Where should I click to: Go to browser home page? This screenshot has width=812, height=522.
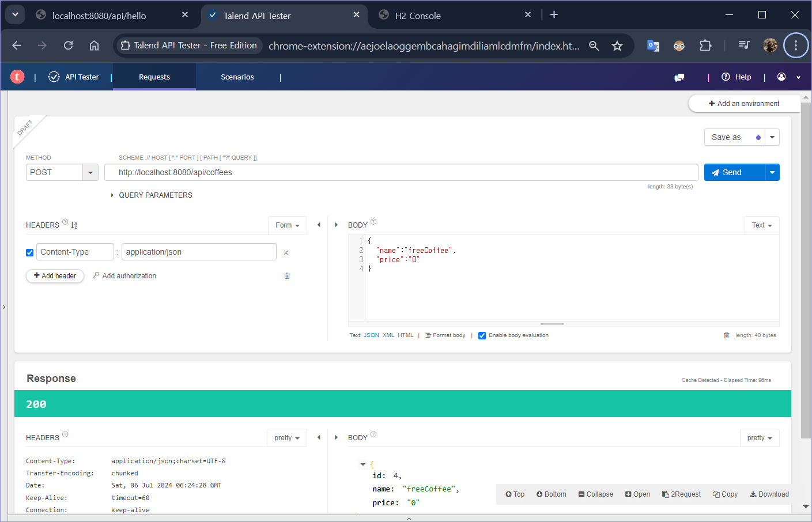(x=94, y=46)
